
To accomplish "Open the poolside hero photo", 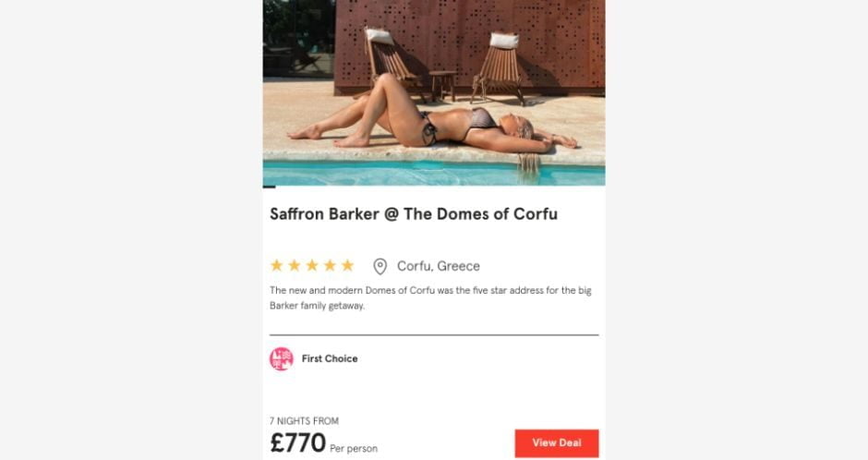I will pyautogui.click(x=434, y=92).
